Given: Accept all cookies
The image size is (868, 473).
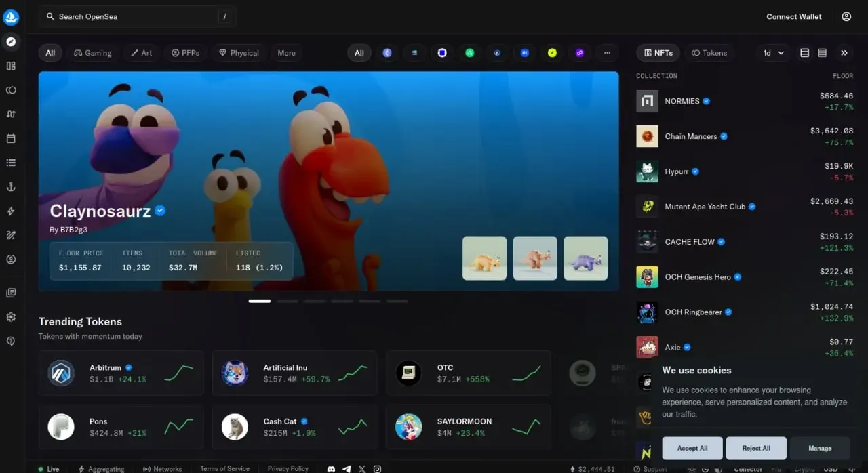Looking at the screenshot, I should click(x=692, y=448).
